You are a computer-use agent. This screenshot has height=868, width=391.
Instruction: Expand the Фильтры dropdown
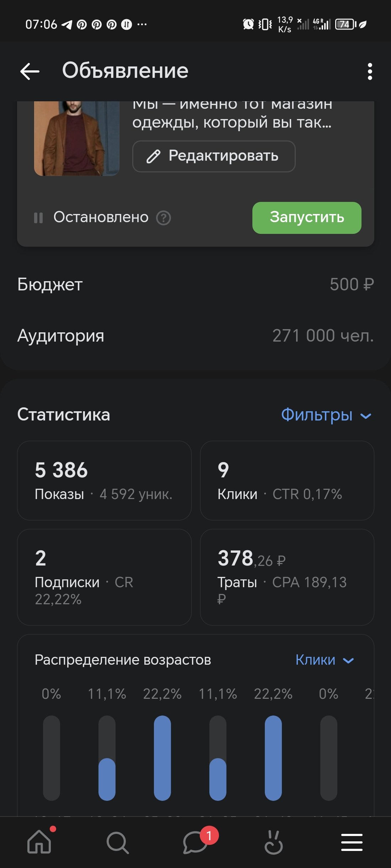pyautogui.click(x=326, y=415)
